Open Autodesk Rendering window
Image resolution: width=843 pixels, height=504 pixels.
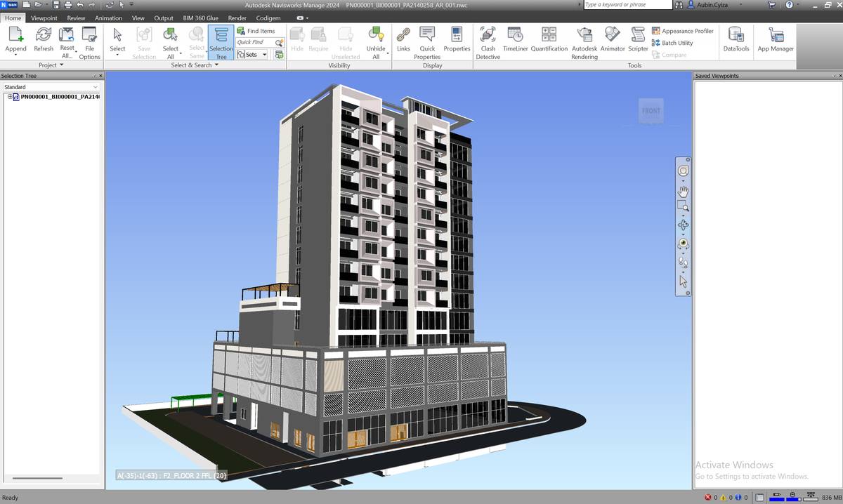pyautogui.click(x=584, y=42)
